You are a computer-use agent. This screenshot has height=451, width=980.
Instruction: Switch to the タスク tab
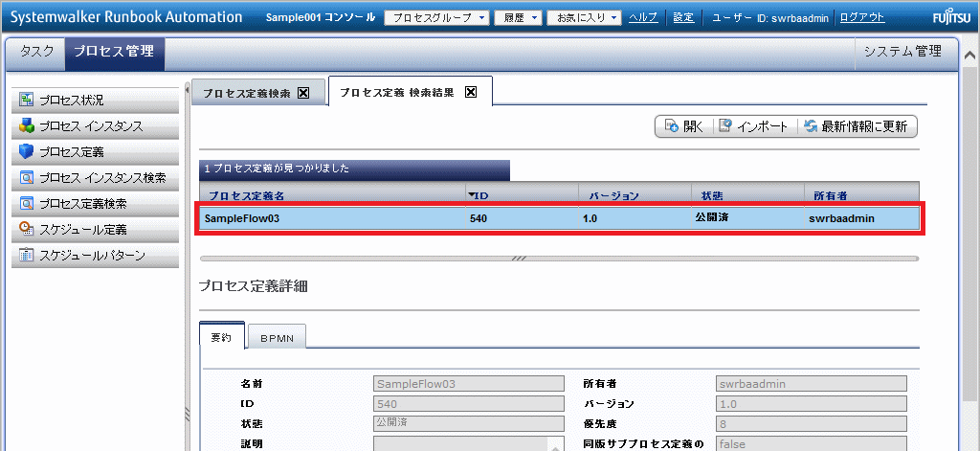pos(37,52)
